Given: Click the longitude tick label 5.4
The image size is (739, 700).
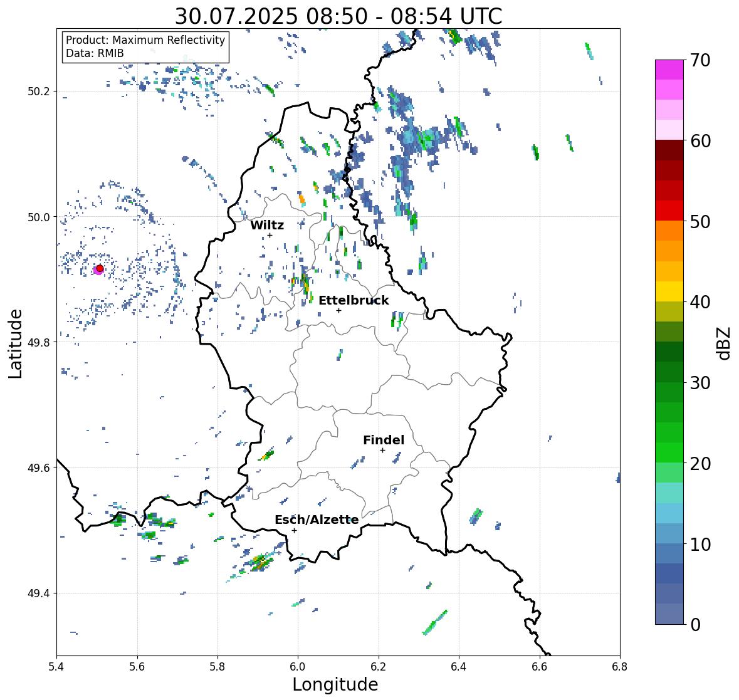Looking at the screenshot, I should coord(56,667).
